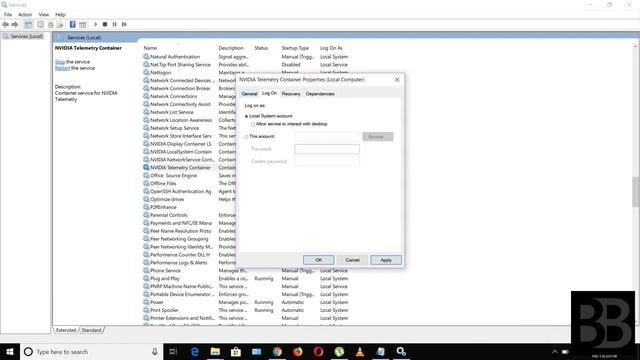The width and height of the screenshot is (640, 360).
Task: Select Print Spooler service
Action: tap(164, 310)
